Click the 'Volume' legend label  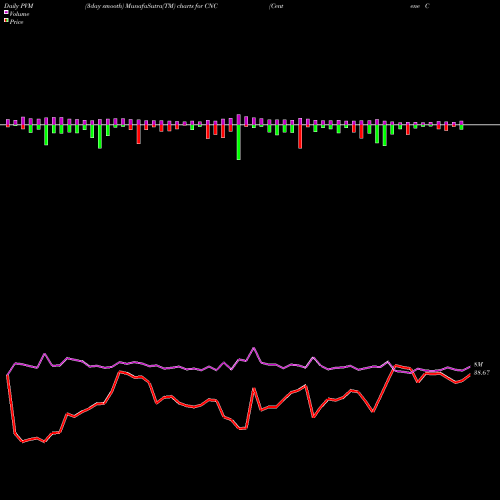coord(19,14)
